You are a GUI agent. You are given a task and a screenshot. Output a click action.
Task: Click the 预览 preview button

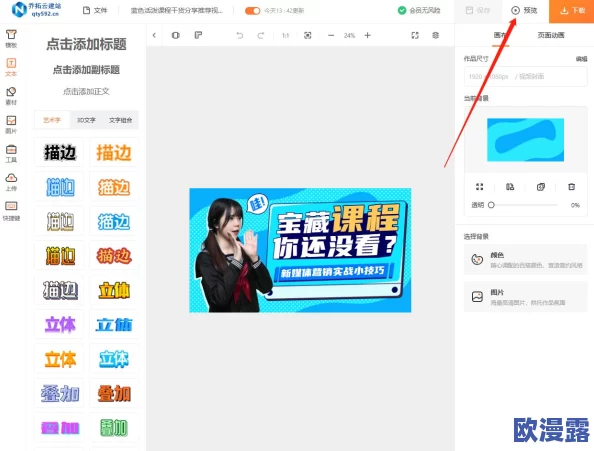(524, 11)
